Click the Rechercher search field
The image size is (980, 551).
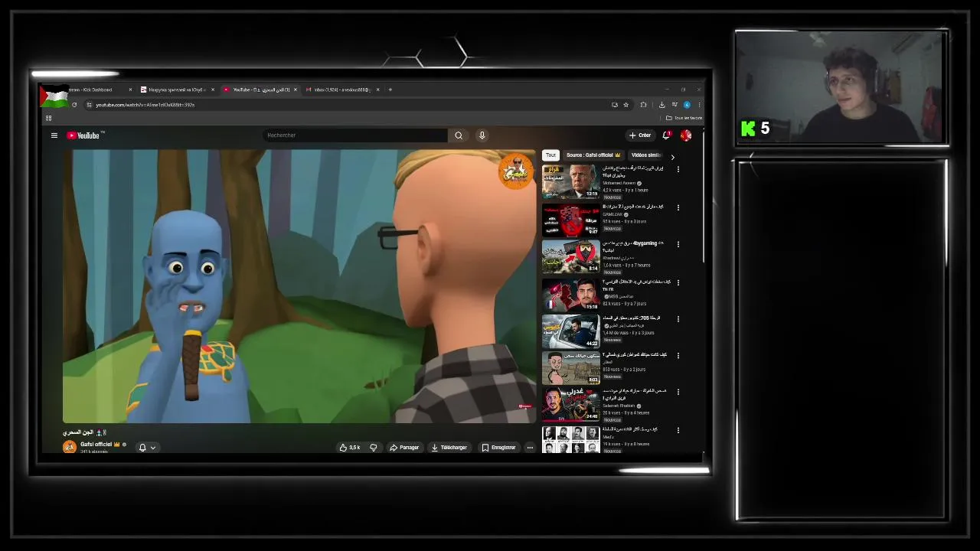[x=354, y=135]
